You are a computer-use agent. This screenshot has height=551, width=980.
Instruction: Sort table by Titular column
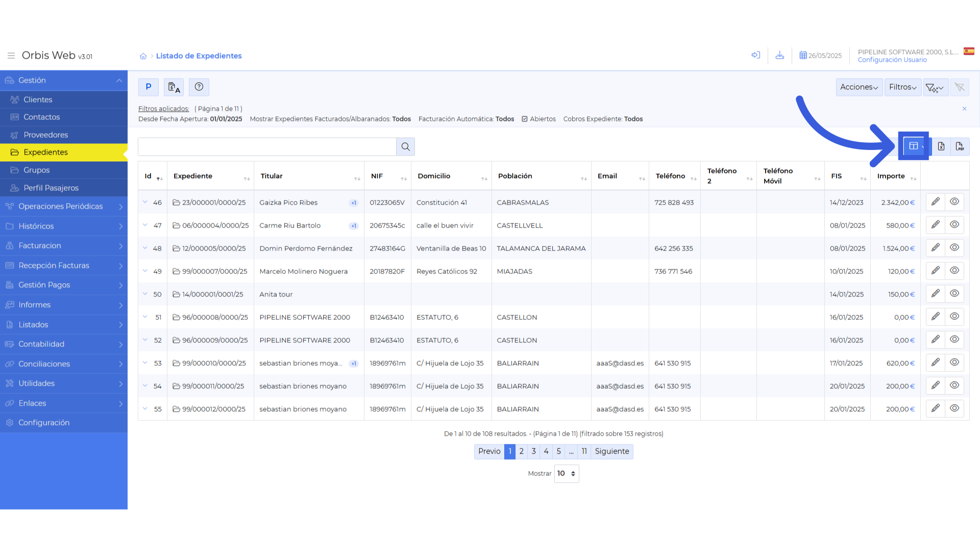click(309, 176)
